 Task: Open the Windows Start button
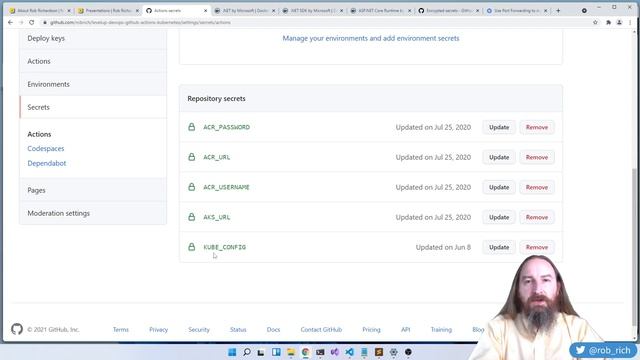tap(232, 352)
